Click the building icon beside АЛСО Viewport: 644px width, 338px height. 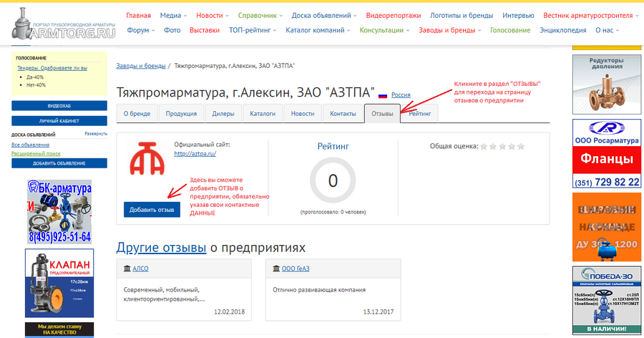(127, 269)
